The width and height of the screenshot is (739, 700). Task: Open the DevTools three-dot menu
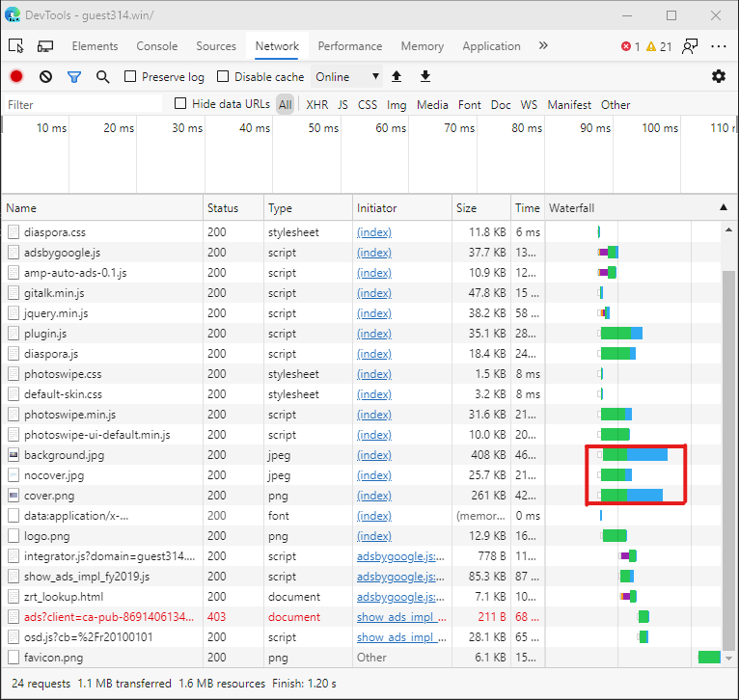pyautogui.click(x=719, y=45)
